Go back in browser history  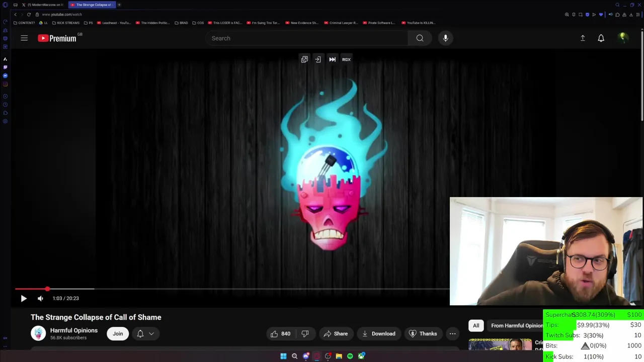tap(15, 15)
